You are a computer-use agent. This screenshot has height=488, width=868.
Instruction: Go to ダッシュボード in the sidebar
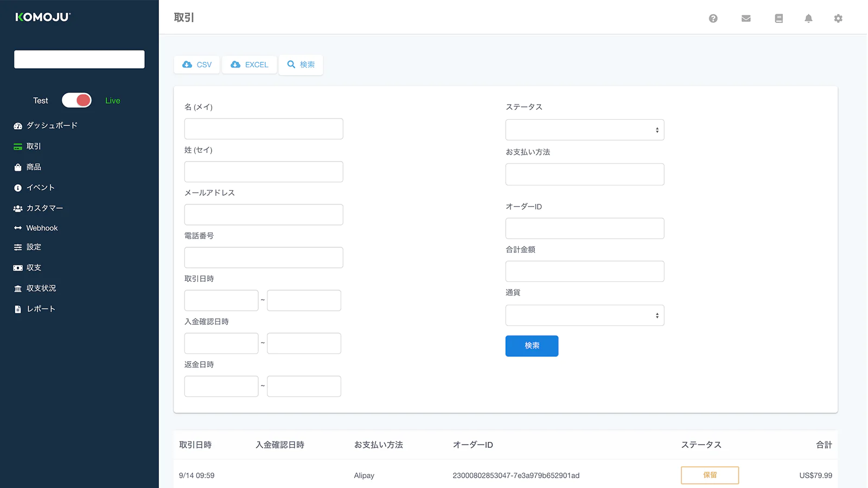(52, 126)
